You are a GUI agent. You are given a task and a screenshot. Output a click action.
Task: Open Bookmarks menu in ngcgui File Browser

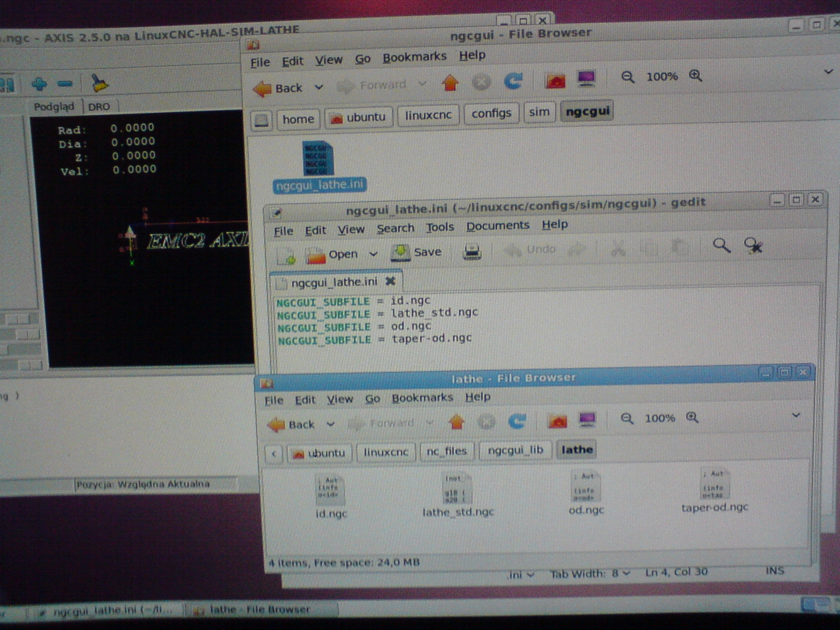tap(414, 57)
